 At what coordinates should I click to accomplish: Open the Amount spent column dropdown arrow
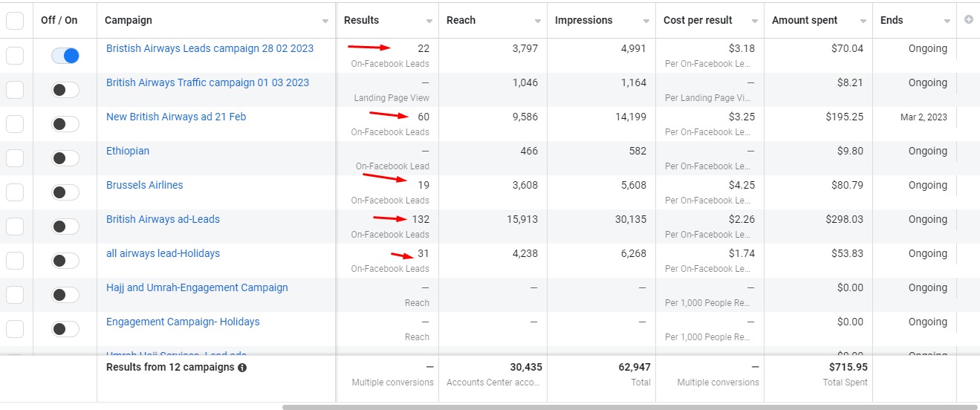coord(863,22)
